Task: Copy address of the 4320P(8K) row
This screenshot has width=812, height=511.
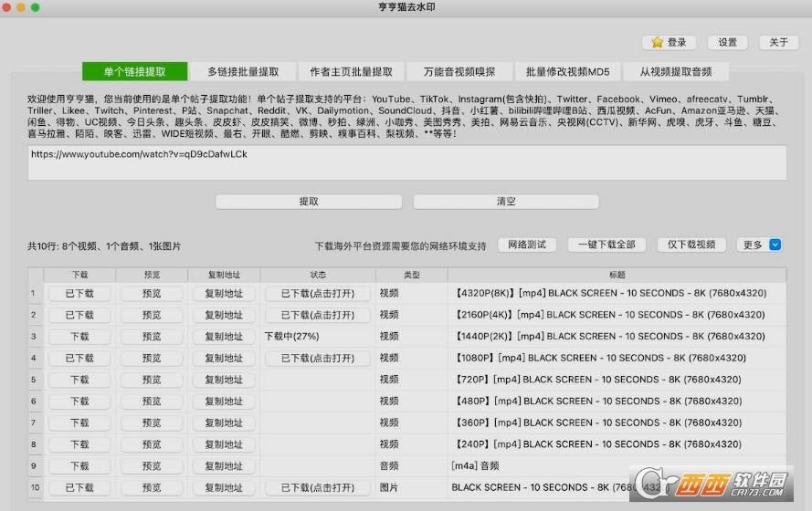Action: pos(224,294)
